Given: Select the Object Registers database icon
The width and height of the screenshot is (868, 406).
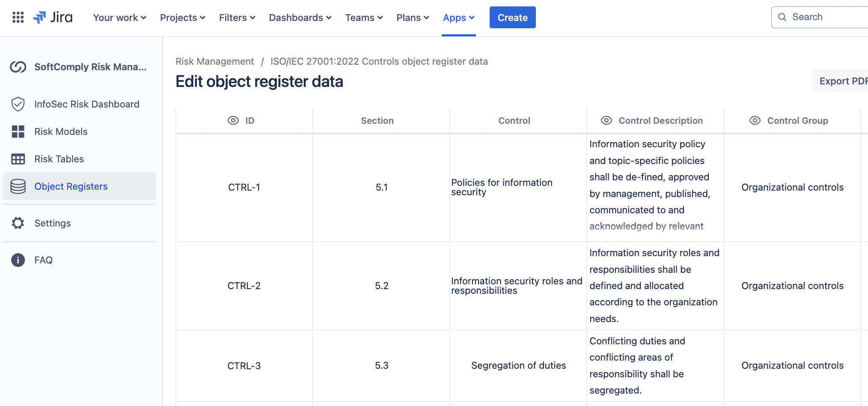Looking at the screenshot, I should 18,186.
